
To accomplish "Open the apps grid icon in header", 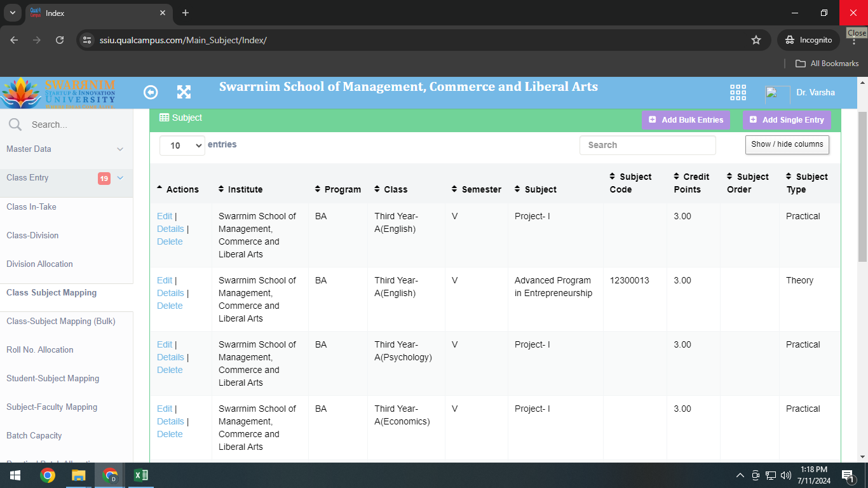I will click(x=738, y=93).
